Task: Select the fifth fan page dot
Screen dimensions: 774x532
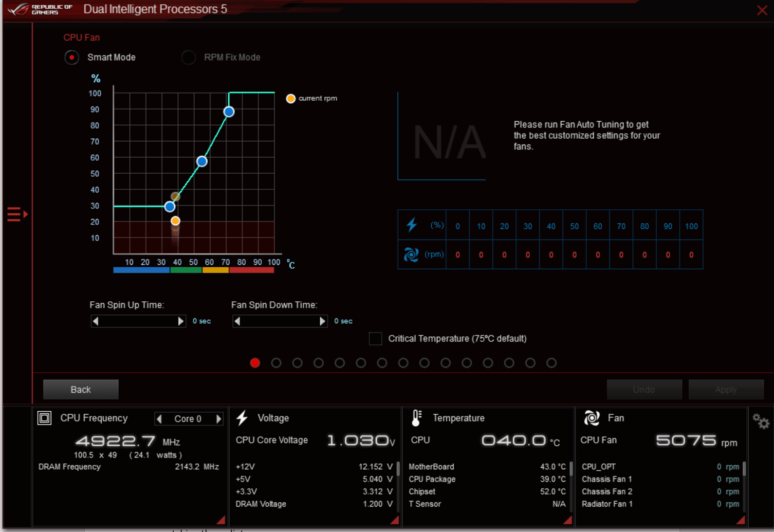Action: tap(340, 363)
